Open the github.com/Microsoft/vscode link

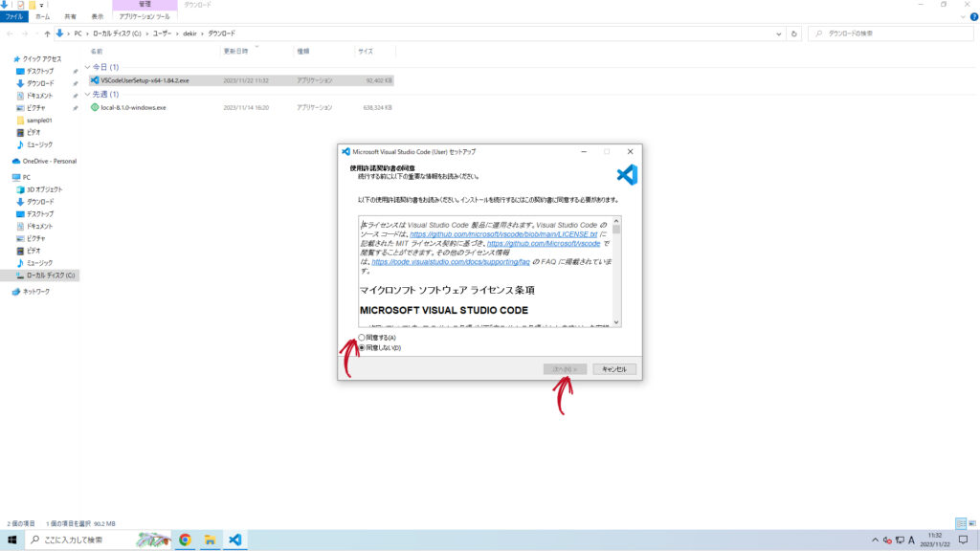pos(544,244)
